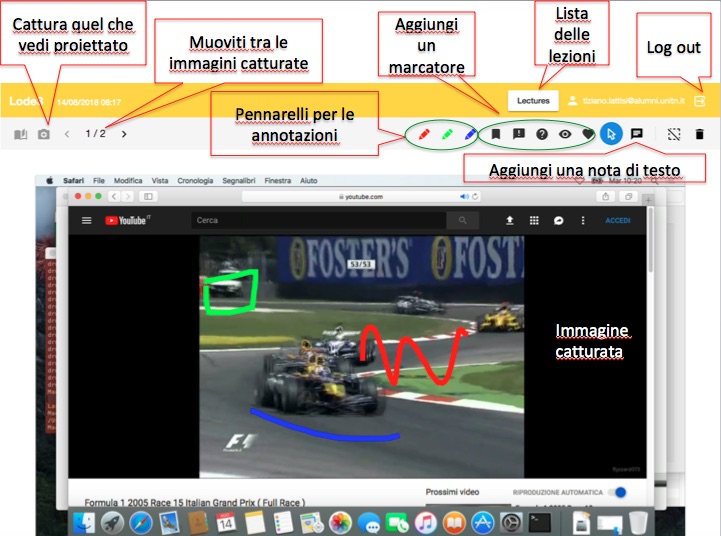The height and width of the screenshot is (536, 721).
Task: Open the YouTube apps grid
Action: coord(534,221)
